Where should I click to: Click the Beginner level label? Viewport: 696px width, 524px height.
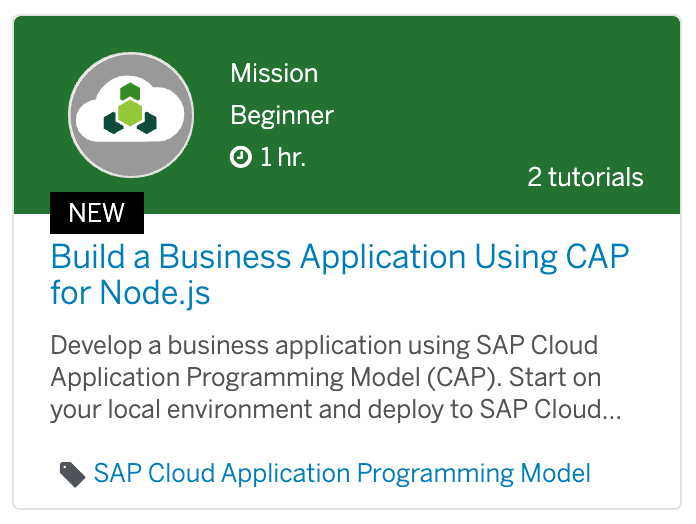point(282,116)
